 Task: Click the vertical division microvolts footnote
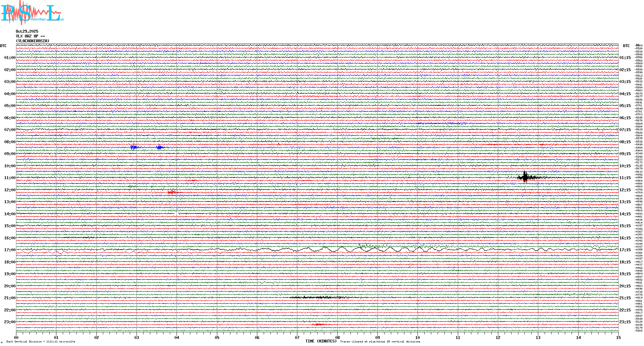[x=41, y=342]
